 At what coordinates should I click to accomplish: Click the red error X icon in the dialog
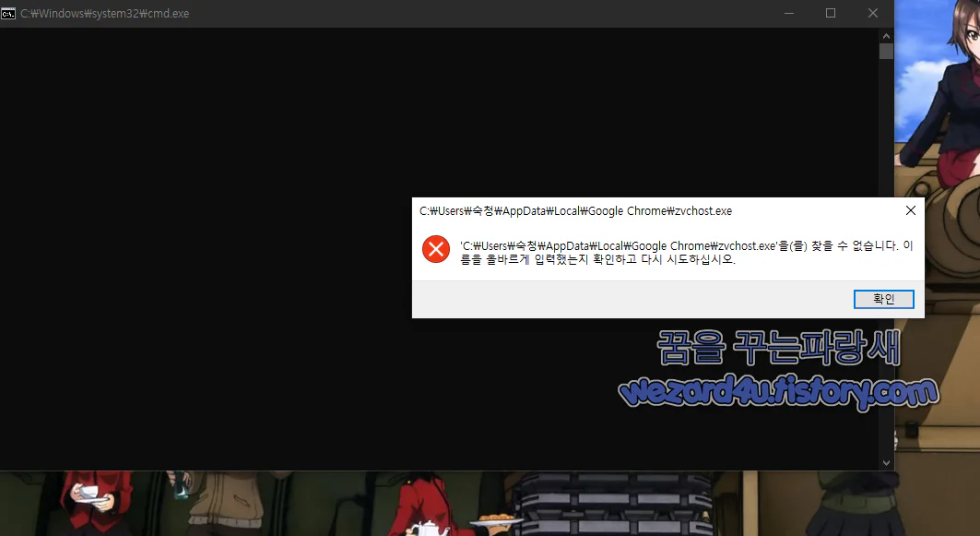tap(435, 249)
